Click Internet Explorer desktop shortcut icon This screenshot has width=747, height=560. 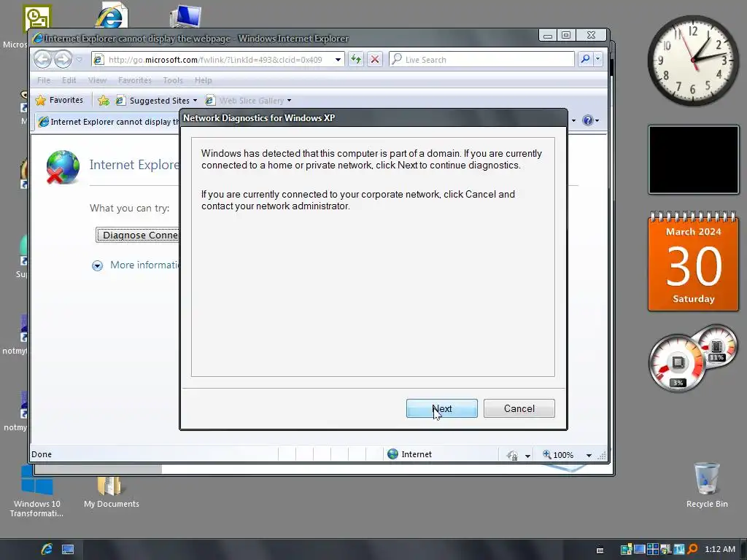point(111,16)
